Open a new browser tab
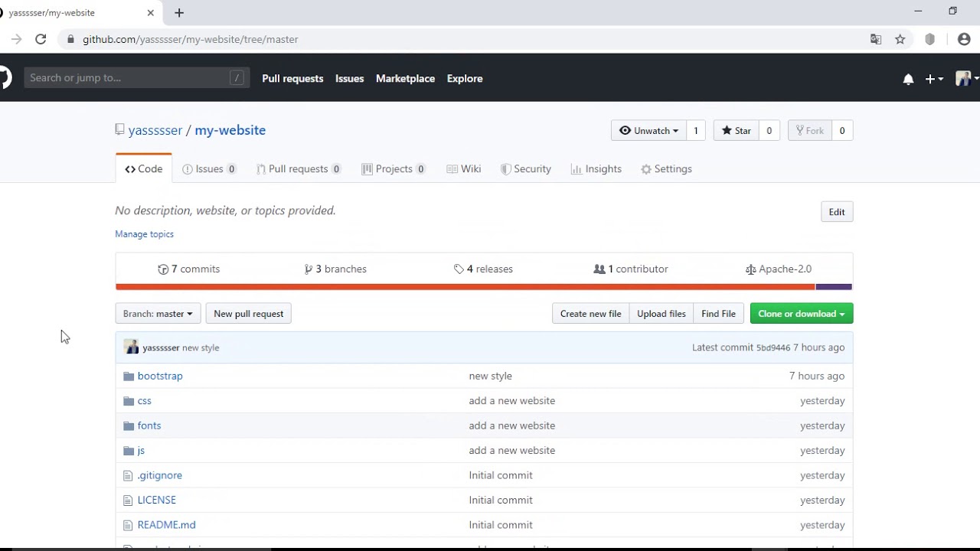The image size is (980, 551). click(179, 12)
